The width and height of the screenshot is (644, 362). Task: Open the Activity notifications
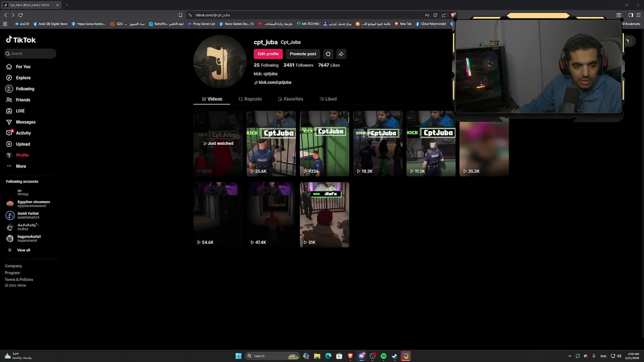[x=19, y=133]
